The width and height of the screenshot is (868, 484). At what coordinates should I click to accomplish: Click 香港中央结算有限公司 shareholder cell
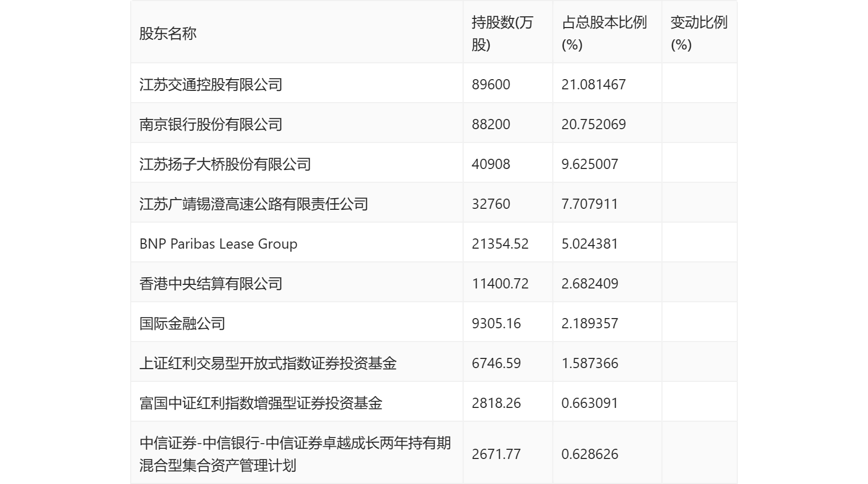click(x=211, y=284)
